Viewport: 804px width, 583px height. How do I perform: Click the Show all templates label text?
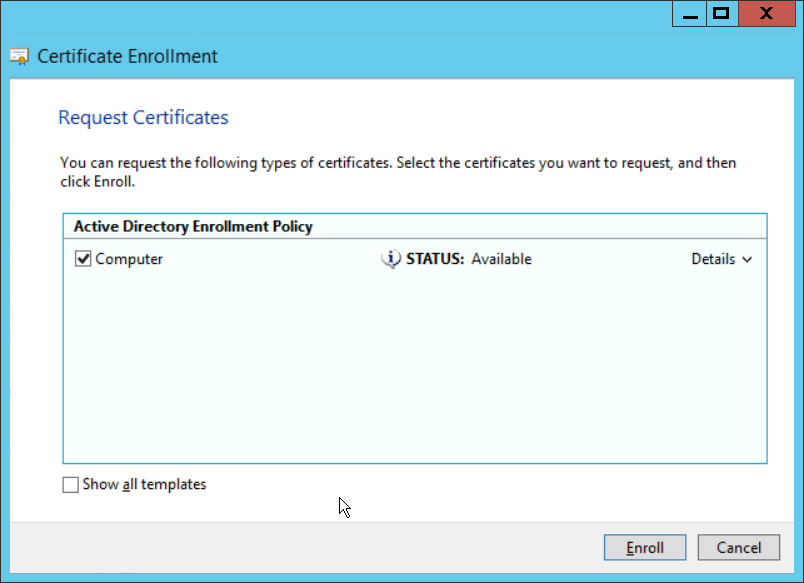[x=144, y=485]
